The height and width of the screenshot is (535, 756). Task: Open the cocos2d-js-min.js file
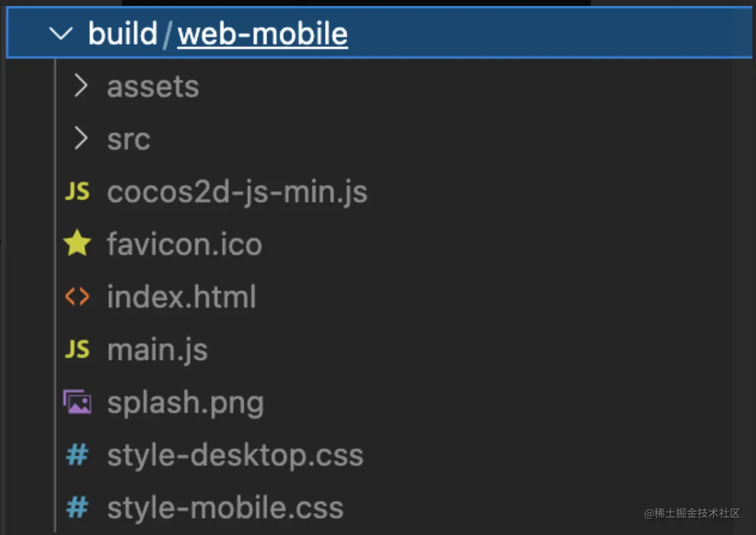(x=237, y=191)
